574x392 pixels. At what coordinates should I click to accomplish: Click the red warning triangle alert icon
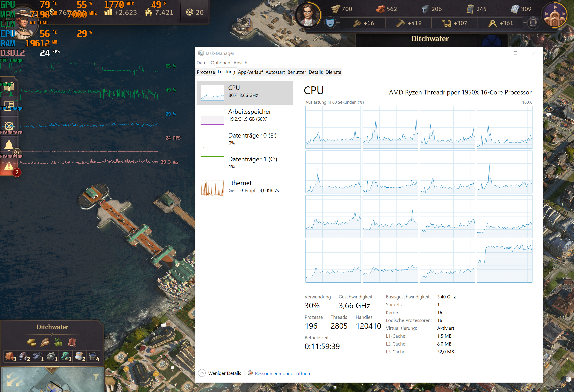tap(9, 166)
